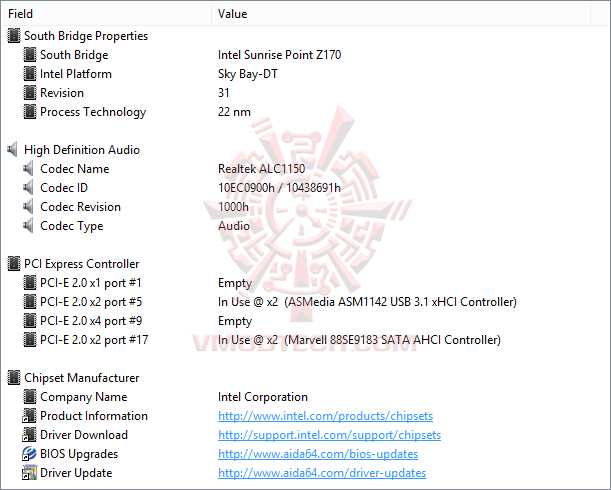The height and width of the screenshot is (490, 611).
Task: Click the Driver Update icon
Action: 29,473
